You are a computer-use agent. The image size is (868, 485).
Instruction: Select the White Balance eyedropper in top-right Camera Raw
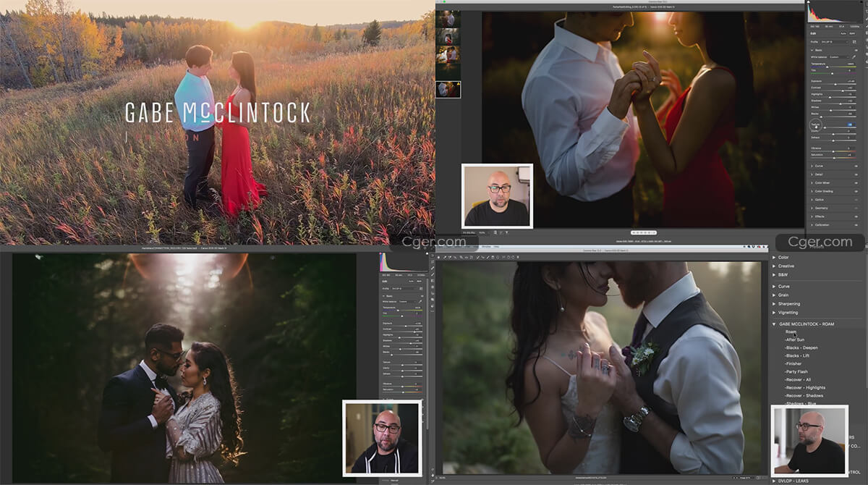854,57
